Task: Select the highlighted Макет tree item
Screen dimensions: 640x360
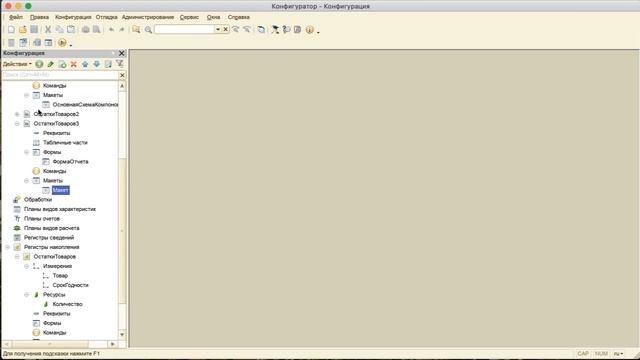Action: coord(60,190)
